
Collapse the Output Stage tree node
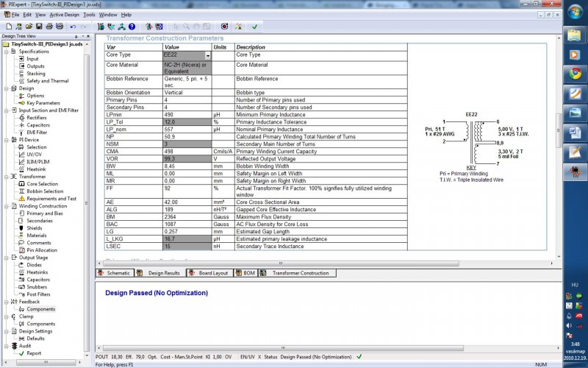(x=7, y=258)
